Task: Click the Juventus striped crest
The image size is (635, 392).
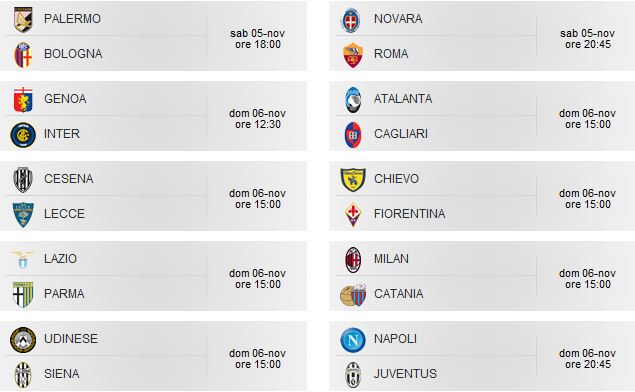Action: (x=353, y=375)
